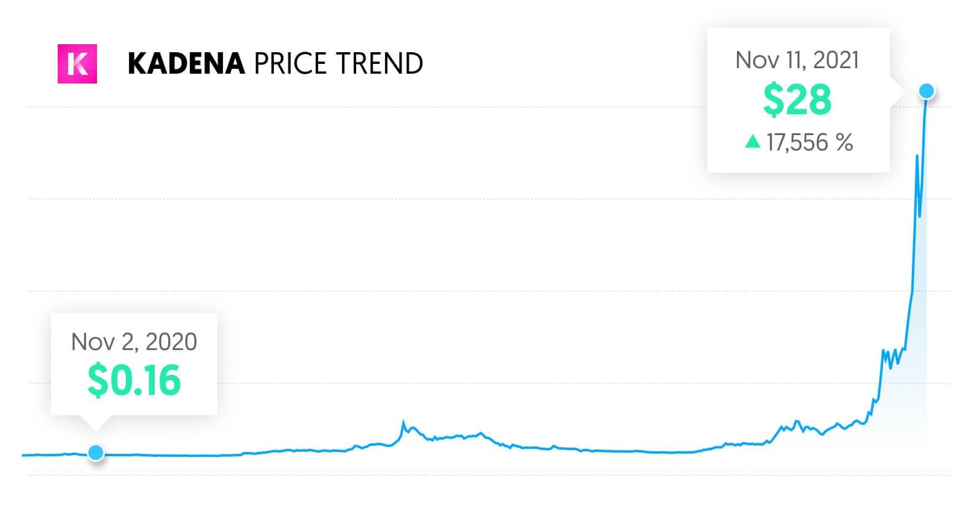Screen dimensions: 980x506
Task: Click the local peak before the final dip
Action: [917, 156]
